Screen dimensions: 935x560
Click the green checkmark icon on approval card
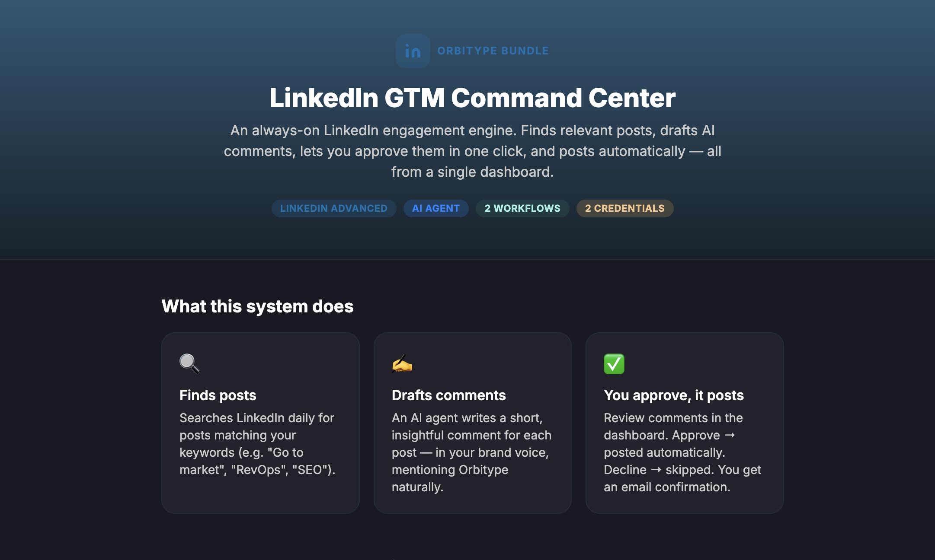pos(614,363)
